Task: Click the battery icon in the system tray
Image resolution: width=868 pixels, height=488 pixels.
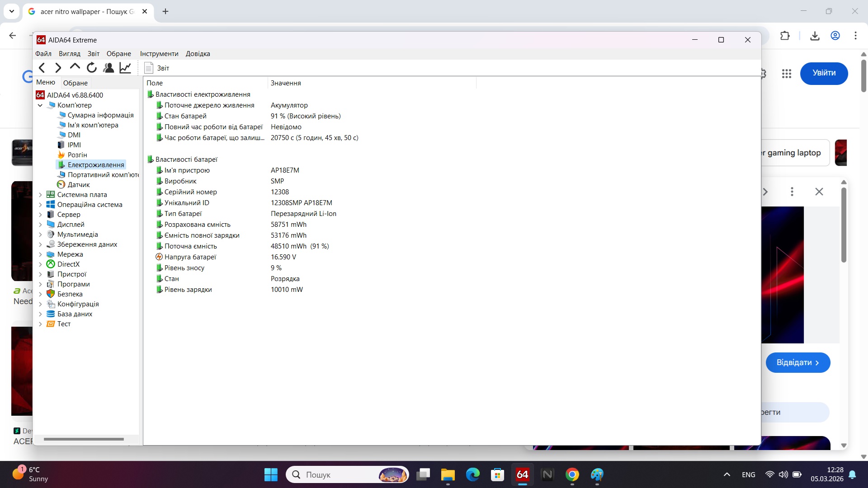Action: (797, 474)
